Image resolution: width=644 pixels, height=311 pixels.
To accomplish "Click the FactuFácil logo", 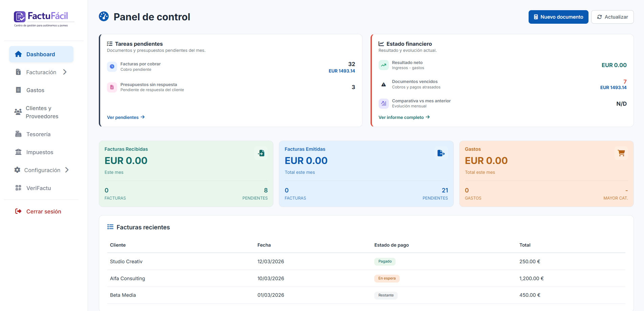I will pos(41,19).
